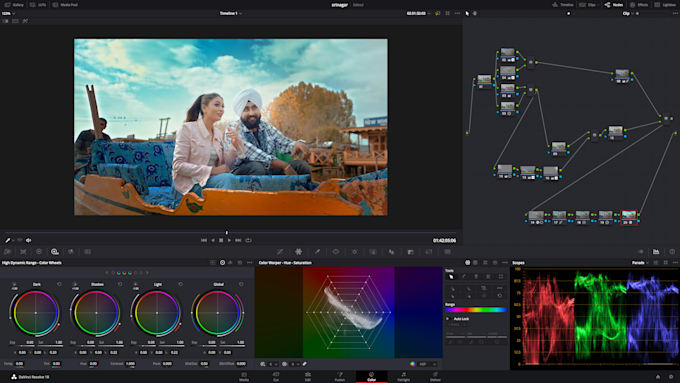The width and height of the screenshot is (680, 383).
Task: Toggle image wipe in viewer
Action: pyautogui.click(x=5, y=21)
